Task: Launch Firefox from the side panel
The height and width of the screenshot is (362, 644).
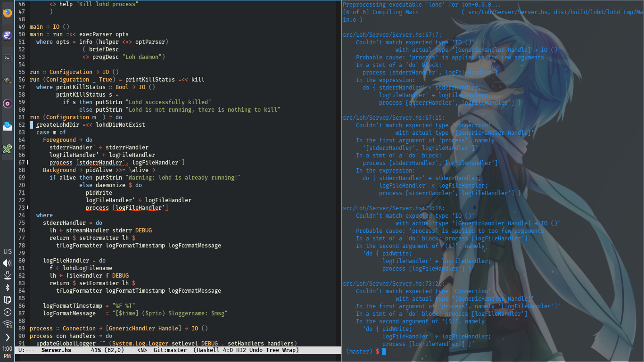Action: (x=8, y=13)
